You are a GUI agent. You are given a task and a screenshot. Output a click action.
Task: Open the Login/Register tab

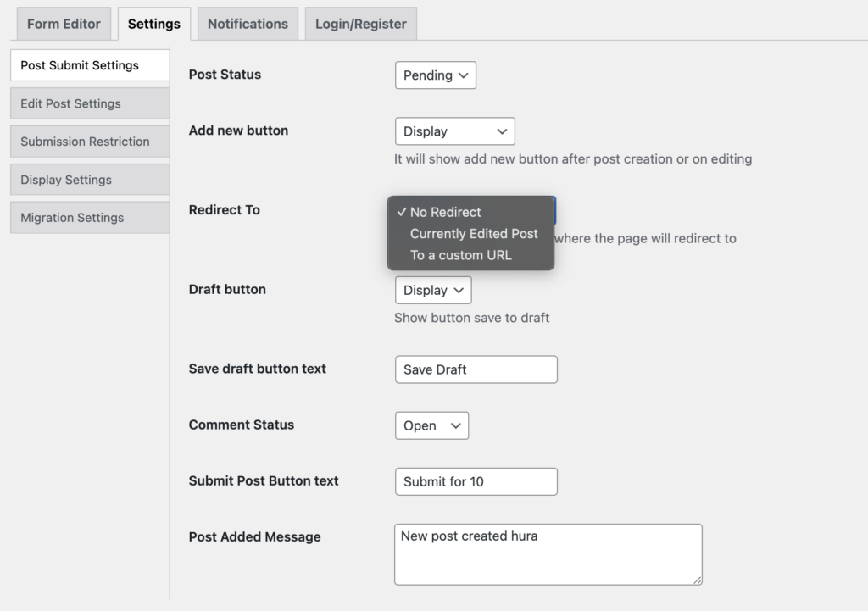click(360, 24)
